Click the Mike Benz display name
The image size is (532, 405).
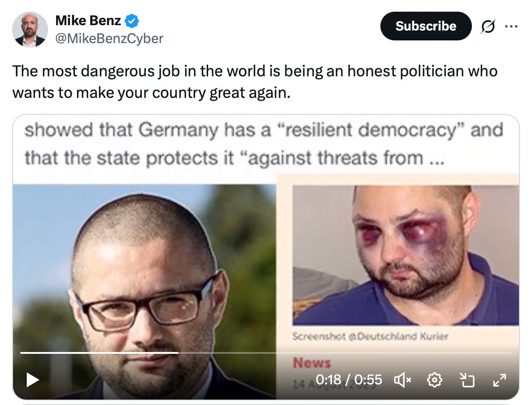pyautogui.click(x=88, y=20)
